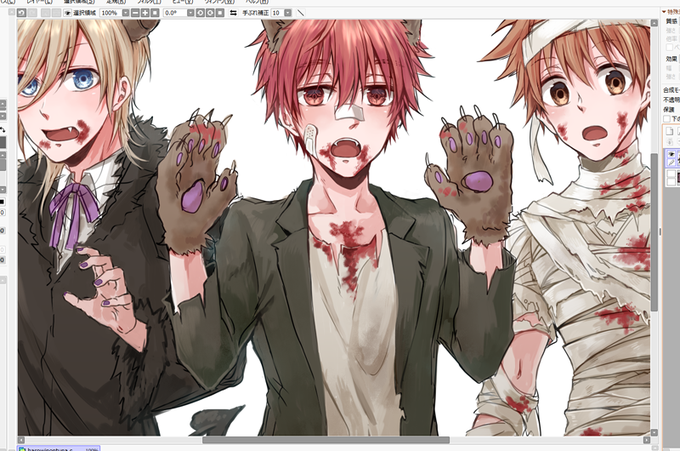Click the vertical scrollbar up arrow
The width and height of the screenshot is (680, 451).
654,23
